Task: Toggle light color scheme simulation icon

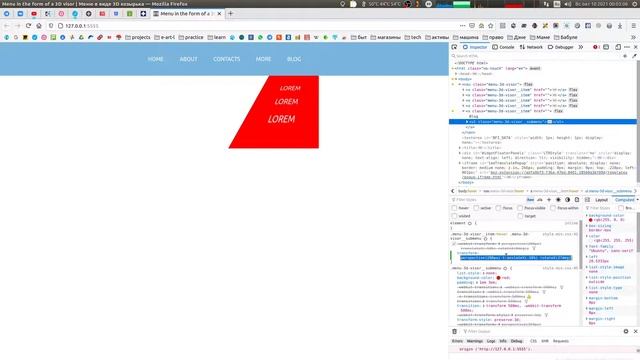Action: (558, 200)
